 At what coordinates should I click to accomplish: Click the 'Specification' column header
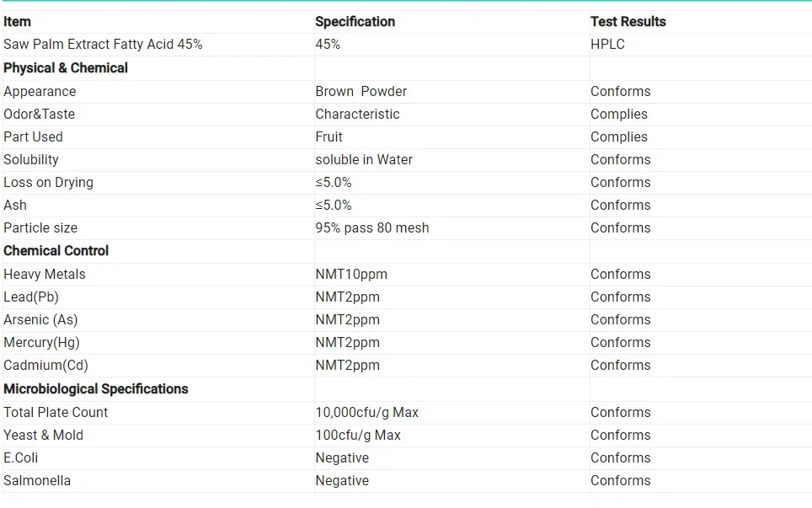(x=355, y=22)
